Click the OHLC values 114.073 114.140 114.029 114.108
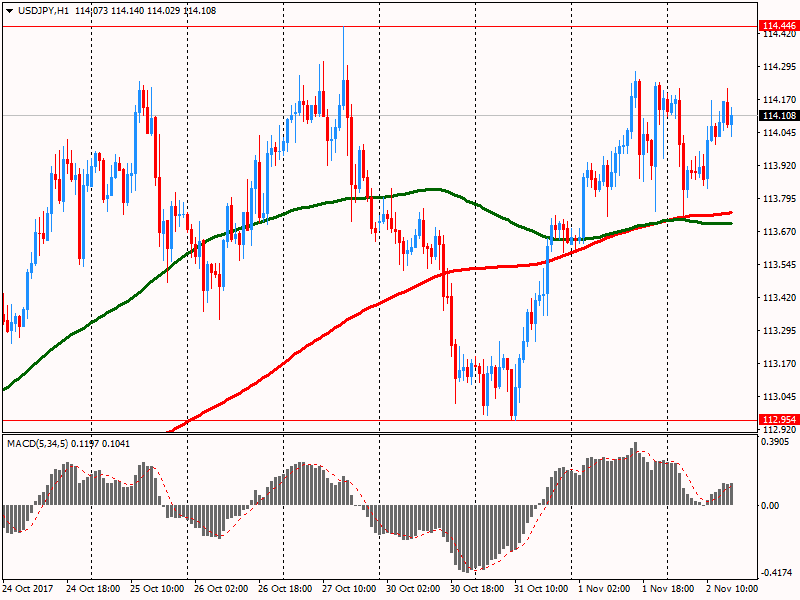Viewport: 800px width, 600px height. pyautogui.click(x=145, y=11)
